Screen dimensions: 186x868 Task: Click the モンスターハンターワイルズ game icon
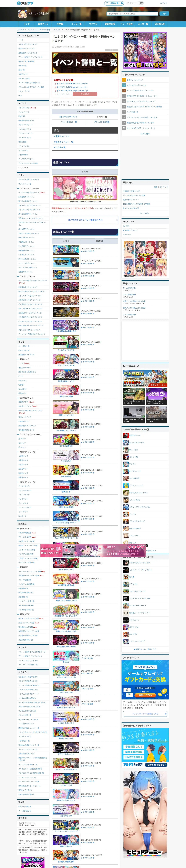(126, 570)
